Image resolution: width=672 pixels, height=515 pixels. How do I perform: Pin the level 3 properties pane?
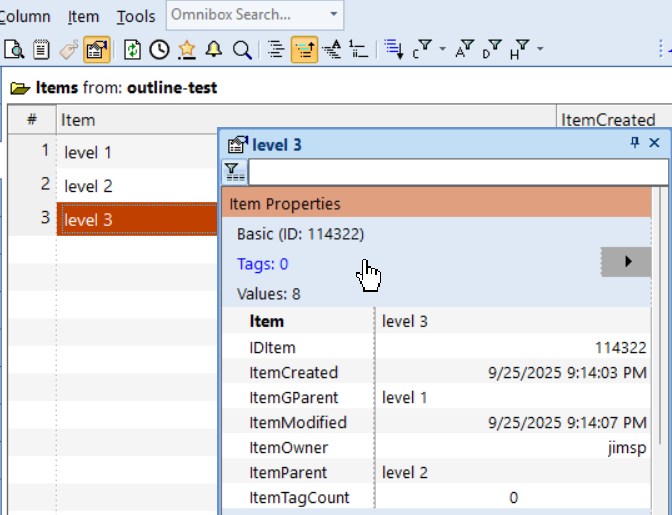[635, 144]
